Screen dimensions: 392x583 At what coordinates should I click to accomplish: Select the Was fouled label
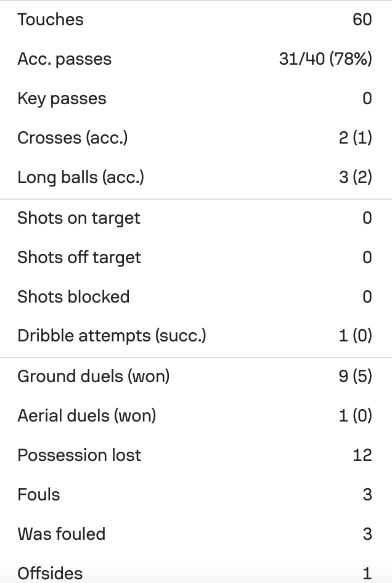62,534
